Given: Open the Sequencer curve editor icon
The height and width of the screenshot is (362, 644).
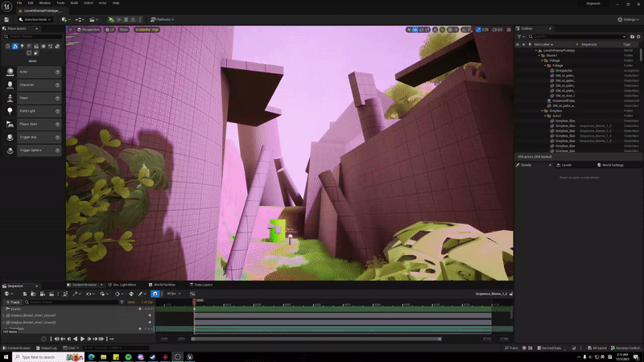Looking at the screenshot, I should coord(192,294).
